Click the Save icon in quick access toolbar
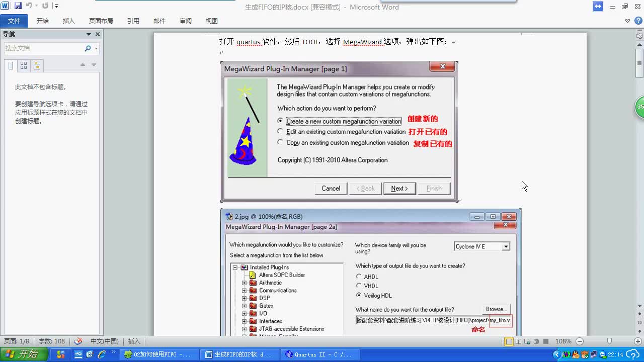644x362 pixels. (x=18, y=6)
